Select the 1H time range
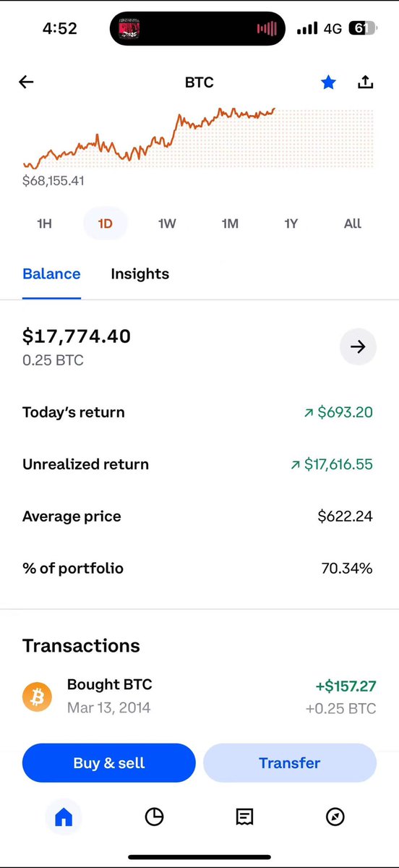The height and width of the screenshot is (868, 399). click(x=44, y=224)
